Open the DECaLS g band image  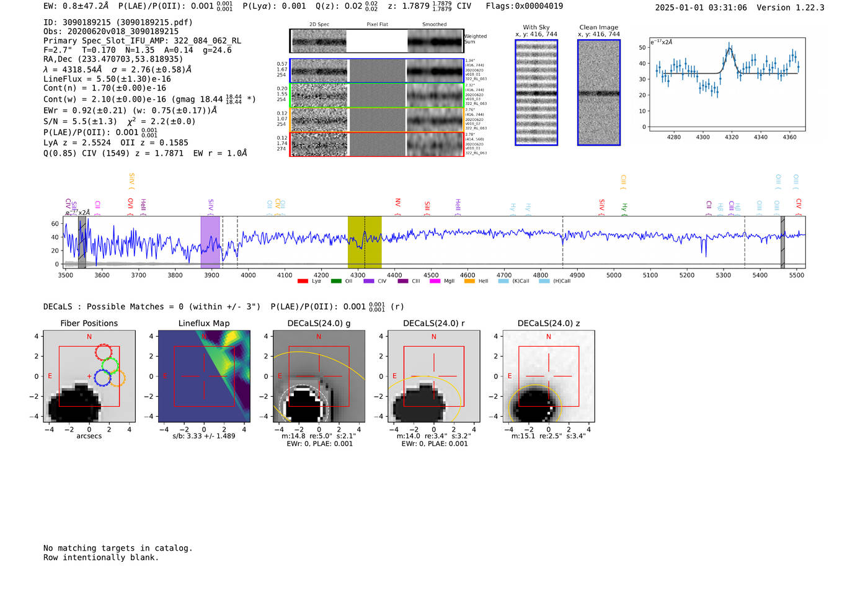(319, 376)
